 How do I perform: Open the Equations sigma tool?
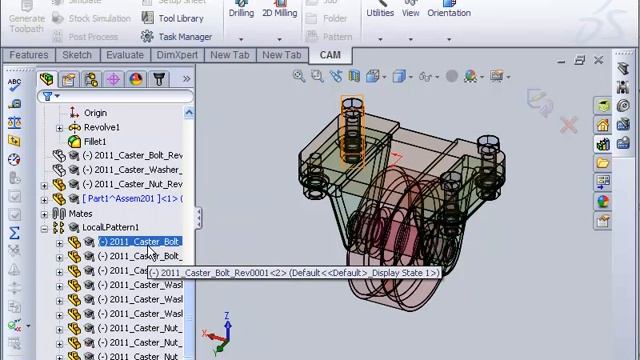(14, 233)
